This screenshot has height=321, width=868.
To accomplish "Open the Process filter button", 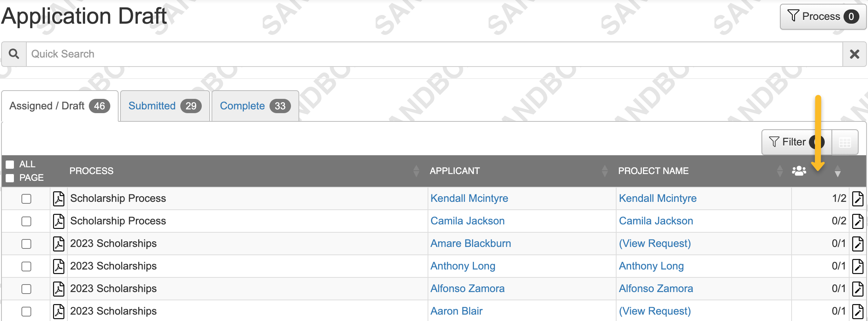I will tap(823, 17).
